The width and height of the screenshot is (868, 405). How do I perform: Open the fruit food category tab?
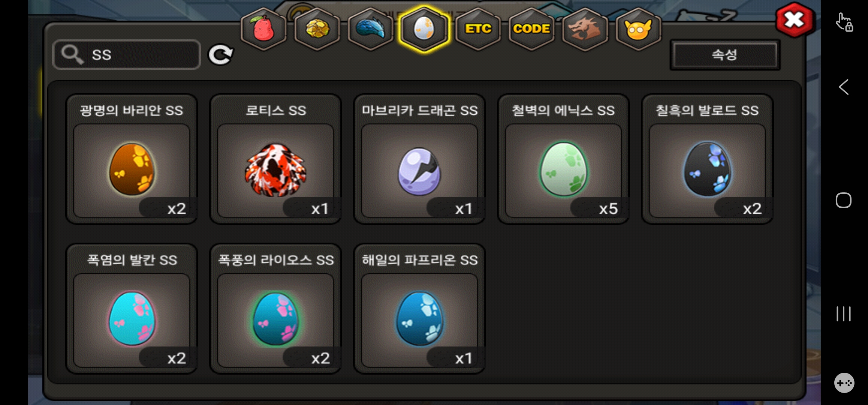point(264,29)
